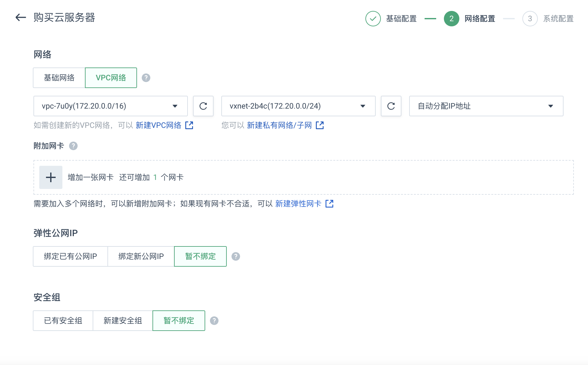Click the 安全组 section heading
This screenshot has height=365, width=588.
pos(47,298)
